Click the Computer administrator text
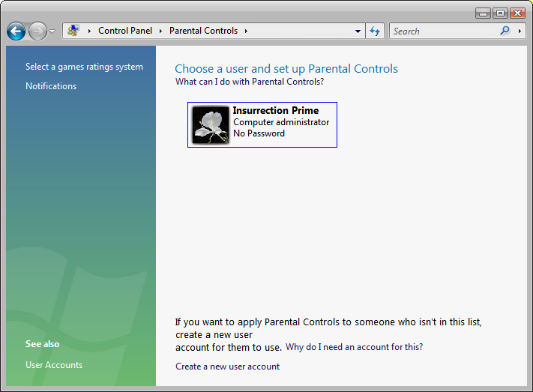The image size is (533, 392). point(281,122)
